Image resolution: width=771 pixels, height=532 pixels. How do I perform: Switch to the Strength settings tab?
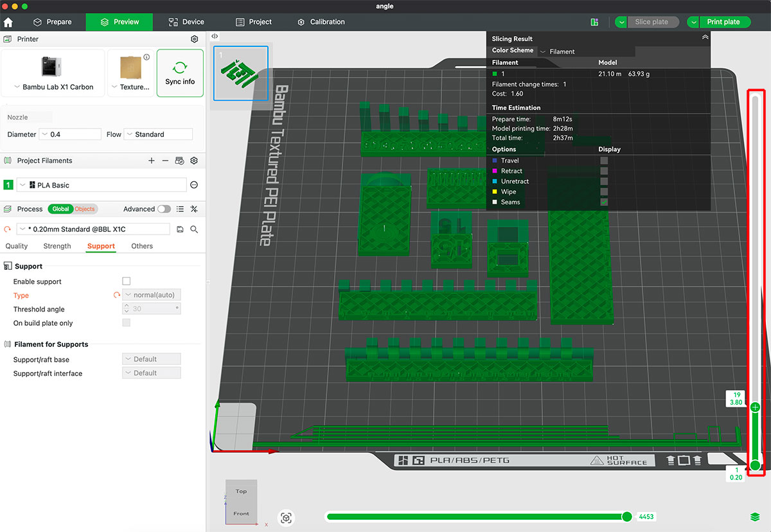click(x=57, y=246)
